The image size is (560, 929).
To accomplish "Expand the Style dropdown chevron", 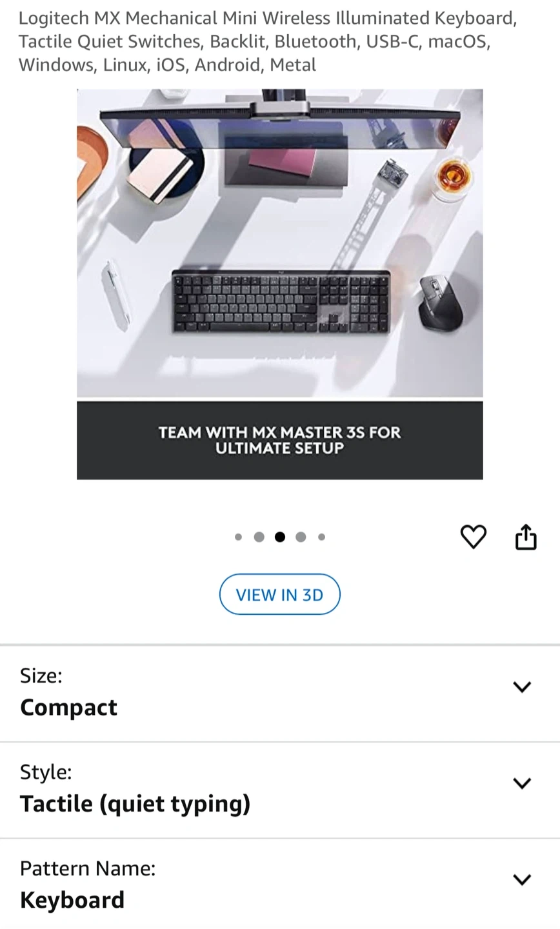I will tap(521, 783).
